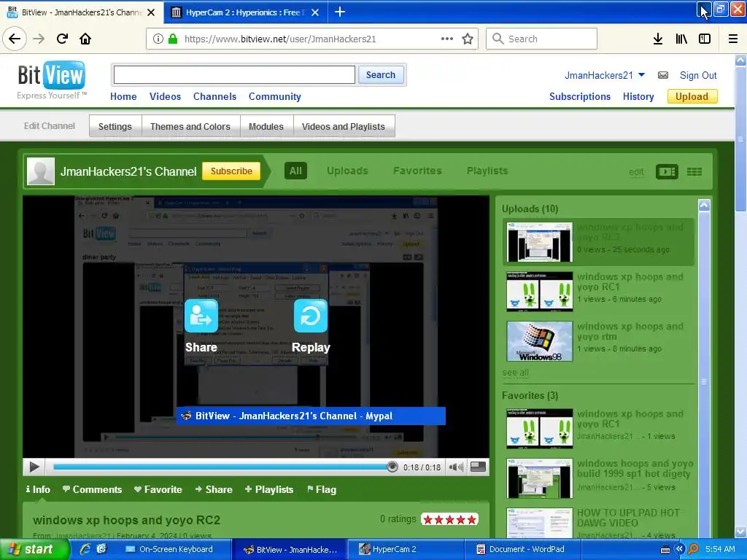
Task: Open BitView inbox envelope icon
Action: pos(662,75)
